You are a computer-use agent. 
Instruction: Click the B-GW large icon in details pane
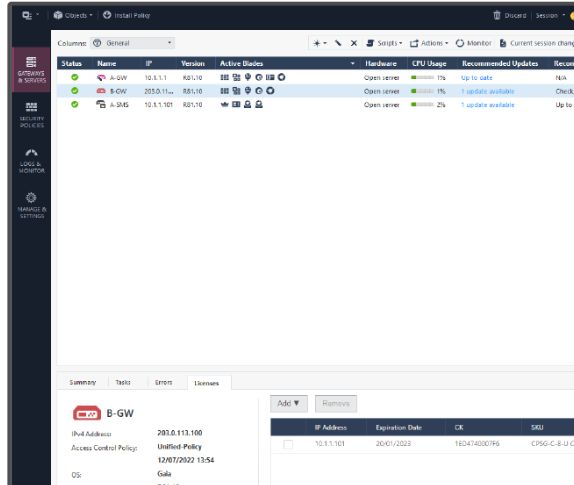(x=87, y=413)
